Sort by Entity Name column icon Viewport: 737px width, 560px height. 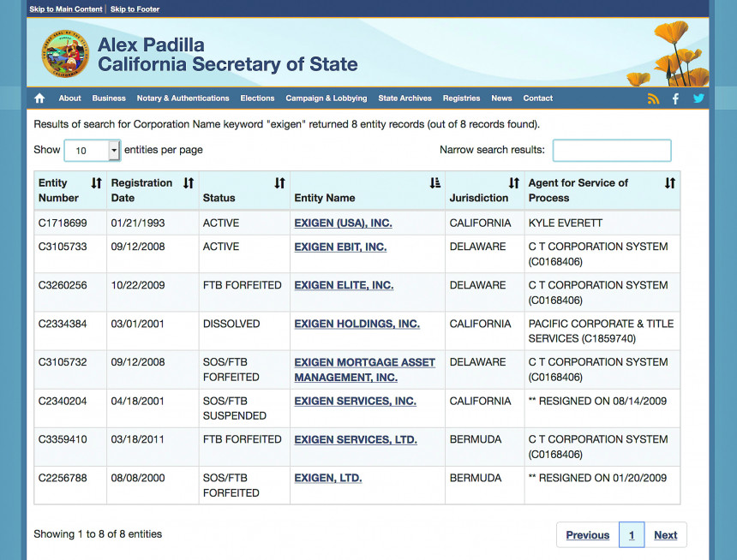point(434,183)
